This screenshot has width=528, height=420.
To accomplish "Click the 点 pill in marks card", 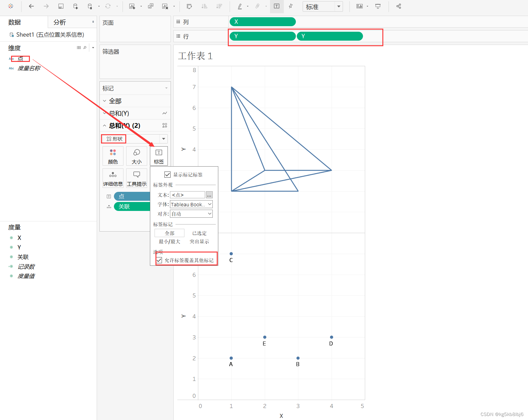I will [132, 196].
